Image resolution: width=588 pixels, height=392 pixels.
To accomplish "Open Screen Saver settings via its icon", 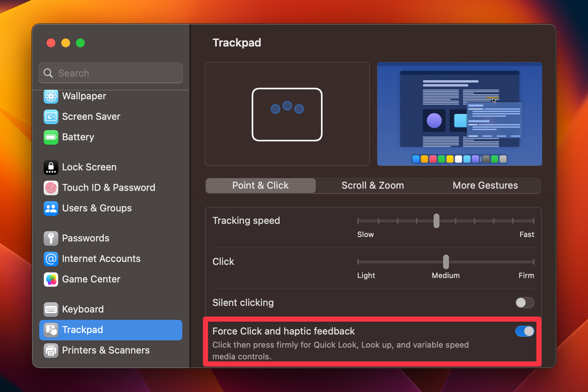I will (x=51, y=117).
